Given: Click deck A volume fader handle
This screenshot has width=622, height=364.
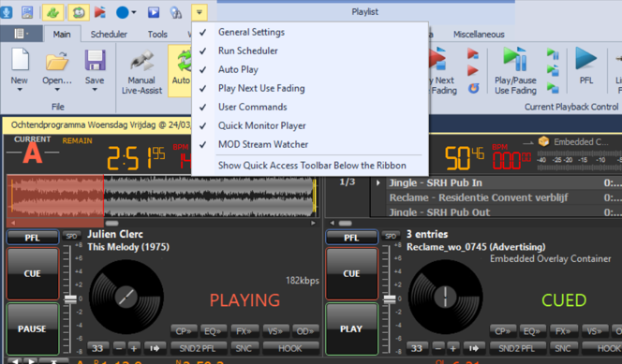Looking at the screenshot, I should click(70, 299).
